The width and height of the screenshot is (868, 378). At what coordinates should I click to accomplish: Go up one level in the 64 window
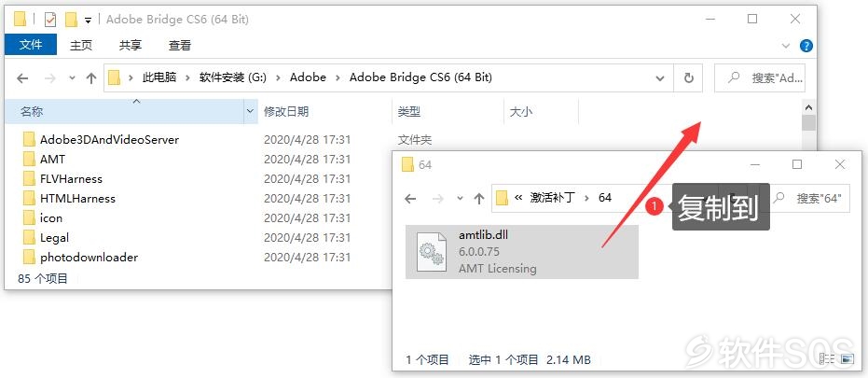click(x=479, y=198)
